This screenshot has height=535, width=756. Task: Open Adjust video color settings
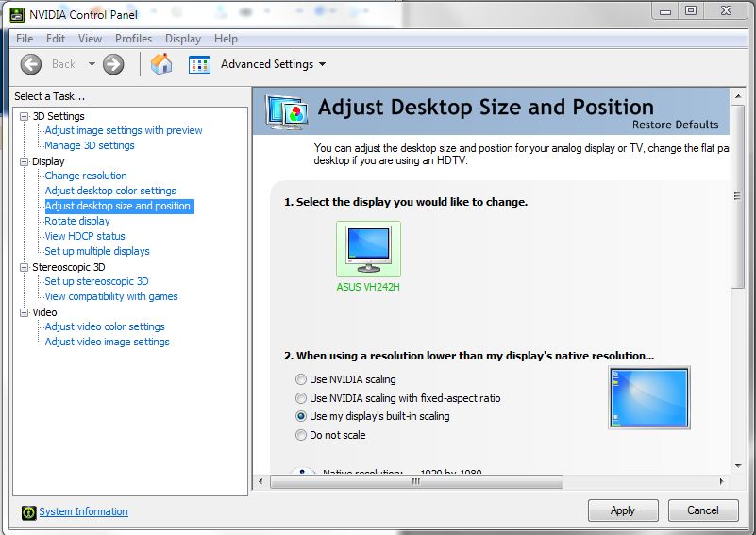click(x=105, y=326)
